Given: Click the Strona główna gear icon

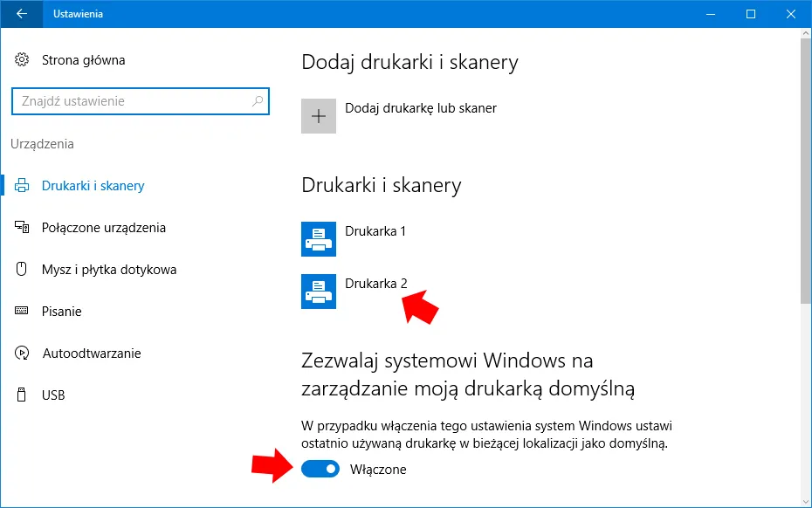Looking at the screenshot, I should coord(20,59).
